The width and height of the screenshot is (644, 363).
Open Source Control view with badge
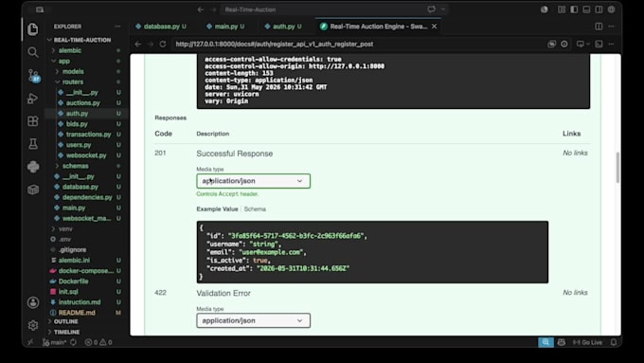tap(33, 76)
